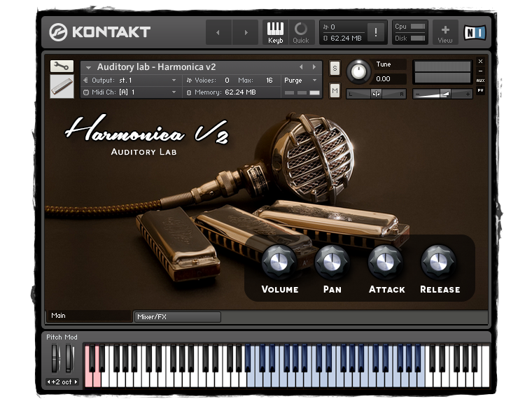Open the Quick load browser
532x399 pixels.
(300, 32)
